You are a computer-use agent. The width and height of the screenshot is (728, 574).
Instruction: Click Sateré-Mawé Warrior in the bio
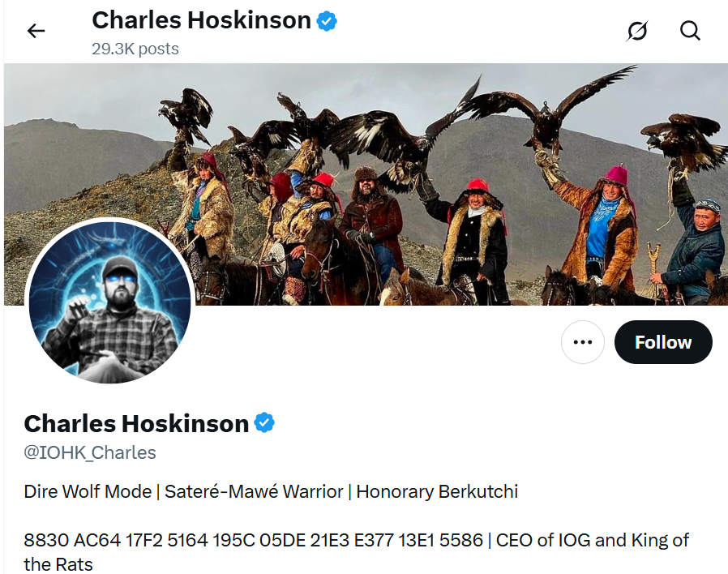coord(254,491)
